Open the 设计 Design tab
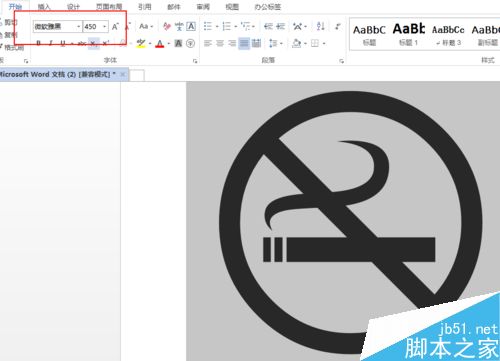 pyautogui.click(x=73, y=7)
